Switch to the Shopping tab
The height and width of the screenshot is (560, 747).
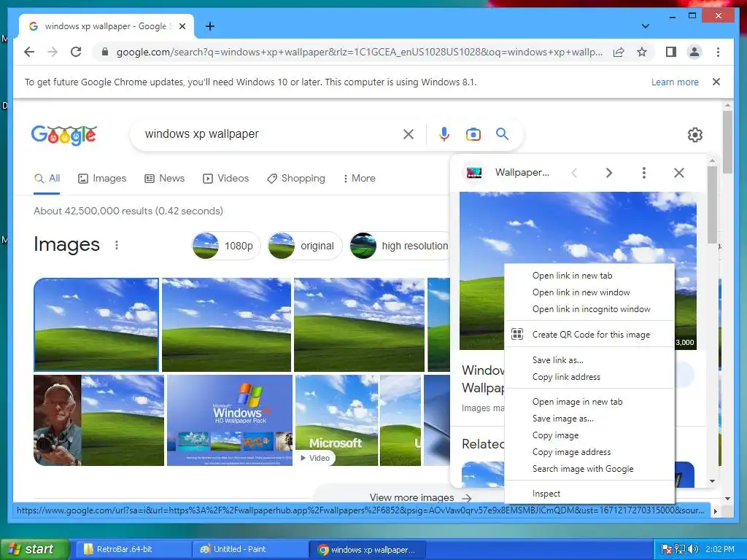pyautogui.click(x=296, y=179)
